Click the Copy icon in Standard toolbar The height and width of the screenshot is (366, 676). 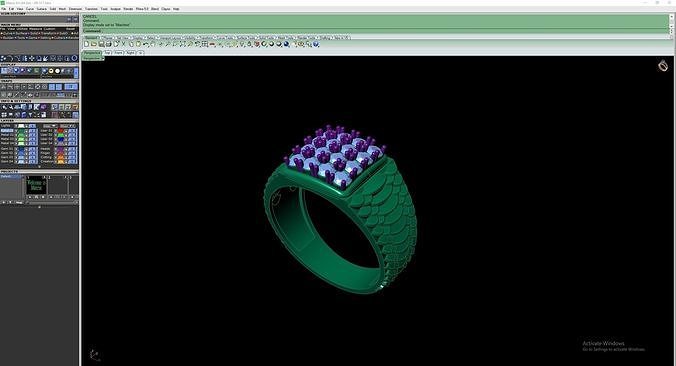131,44
